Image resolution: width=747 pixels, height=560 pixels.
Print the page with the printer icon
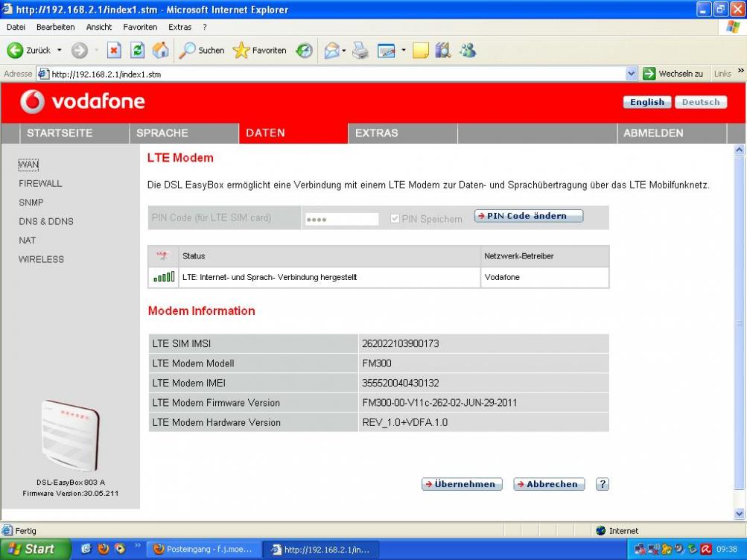[360, 50]
